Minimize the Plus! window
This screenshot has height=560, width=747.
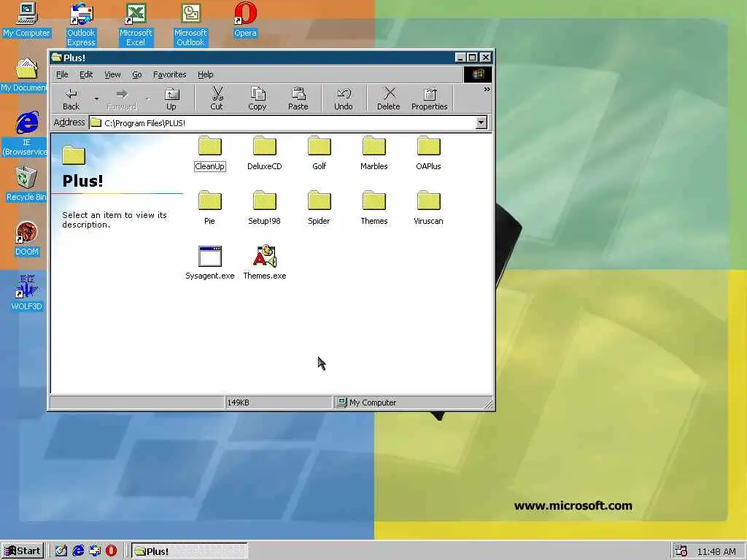point(460,58)
